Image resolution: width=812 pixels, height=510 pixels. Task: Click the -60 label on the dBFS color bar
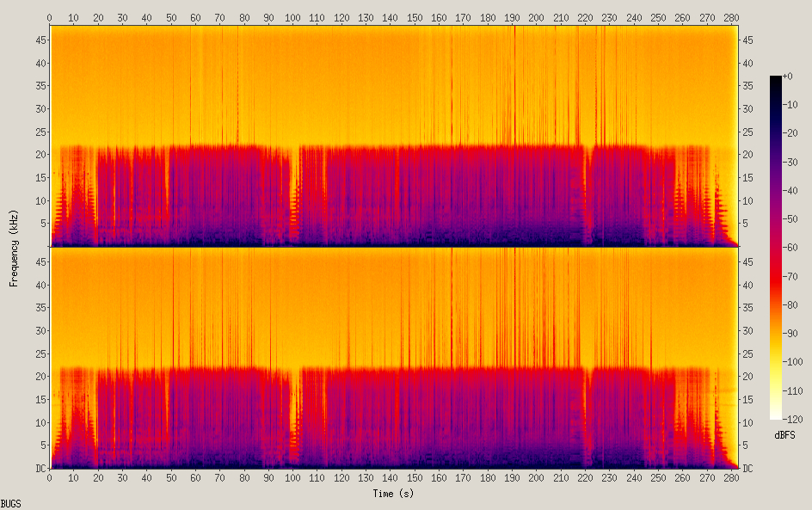tap(790, 248)
